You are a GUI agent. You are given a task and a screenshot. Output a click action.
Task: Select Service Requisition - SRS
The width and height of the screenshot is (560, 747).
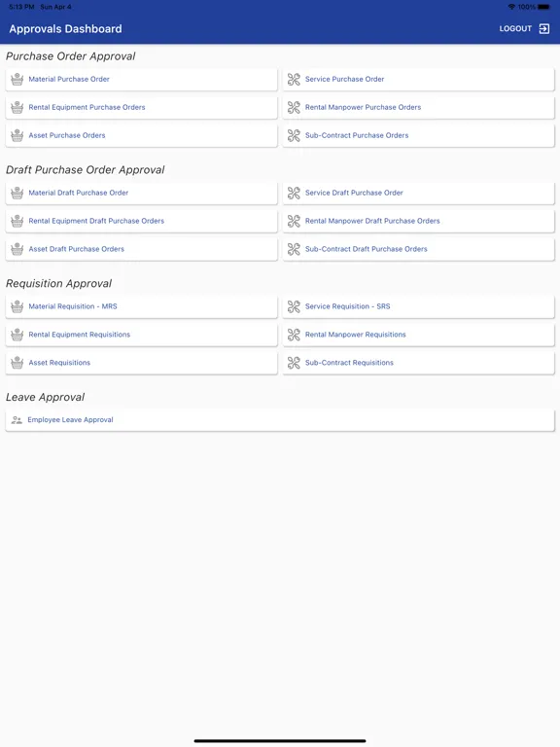(418, 306)
